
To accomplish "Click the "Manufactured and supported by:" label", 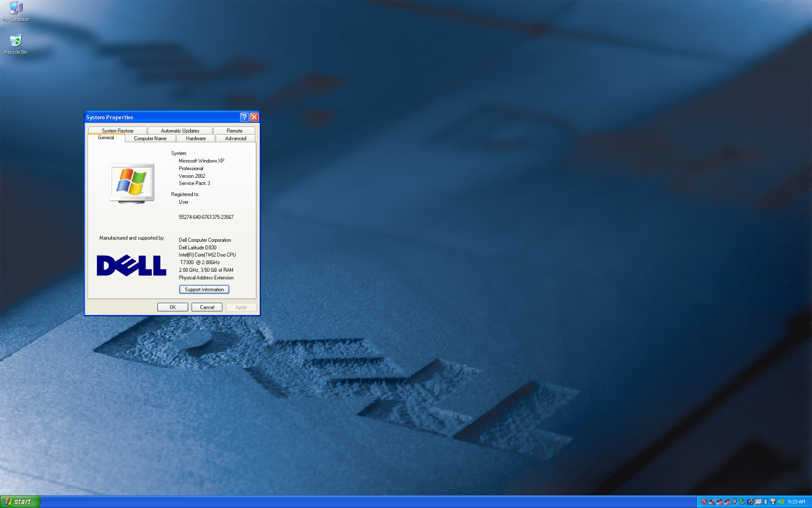I will (132, 238).
